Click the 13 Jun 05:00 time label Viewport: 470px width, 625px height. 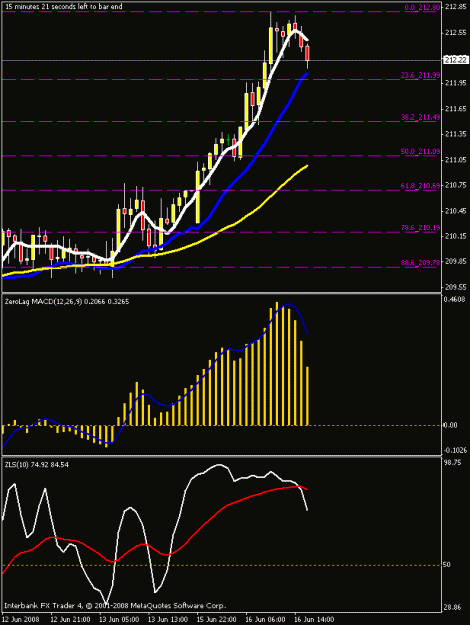tap(119, 620)
